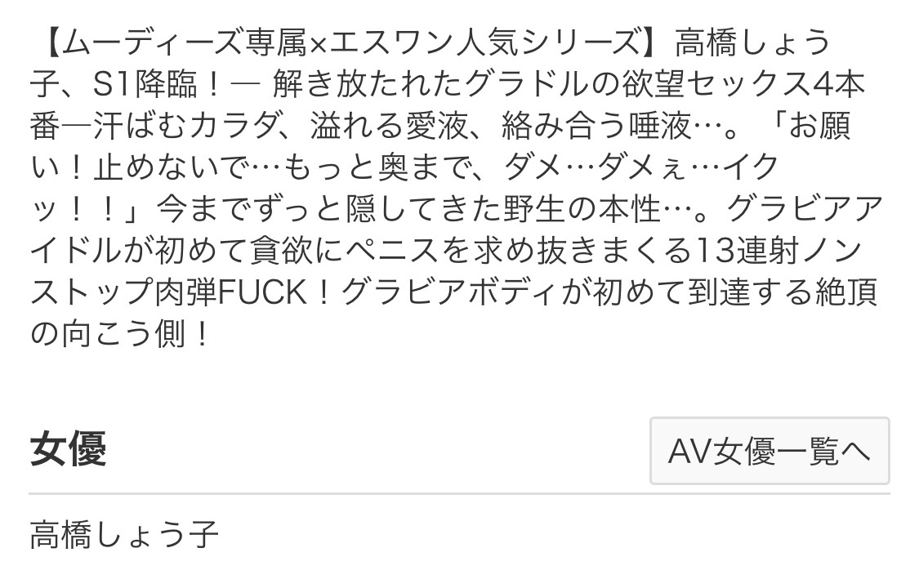The height and width of the screenshot is (588, 919).
Task: Click the word イドル starting the sixth line
Action: pos(75,251)
